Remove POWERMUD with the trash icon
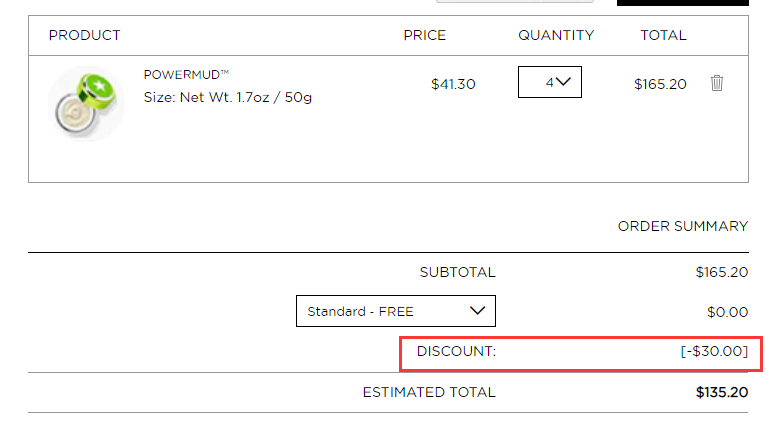 (717, 83)
